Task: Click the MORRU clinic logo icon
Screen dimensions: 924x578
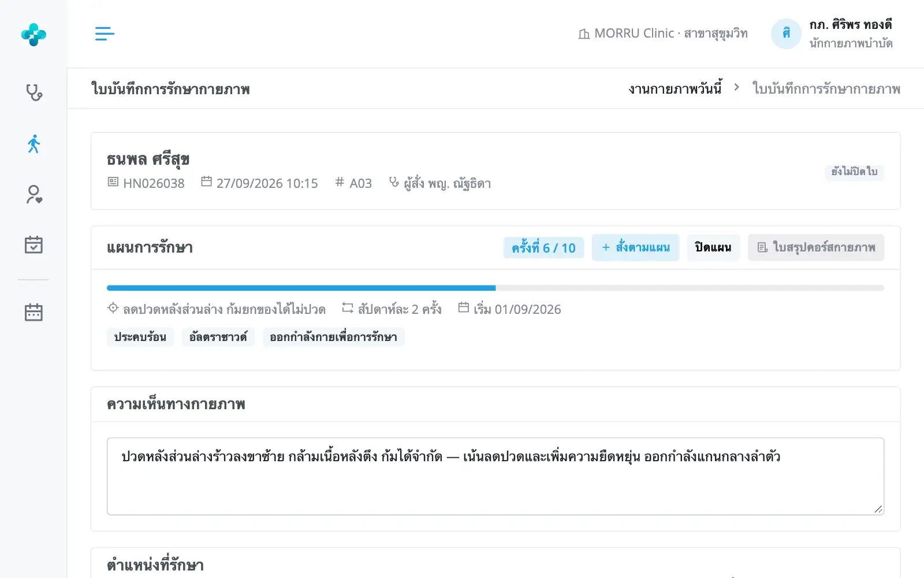Action: click(x=33, y=35)
